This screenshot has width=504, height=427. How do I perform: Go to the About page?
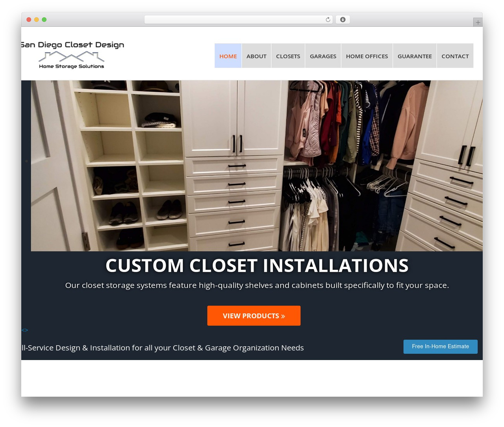click(x=256, y=56)
